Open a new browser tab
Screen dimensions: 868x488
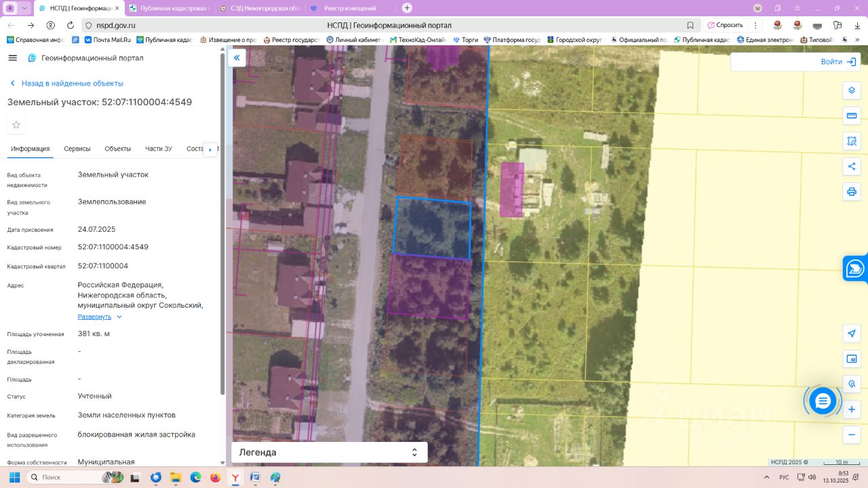(x=407, y=8)
